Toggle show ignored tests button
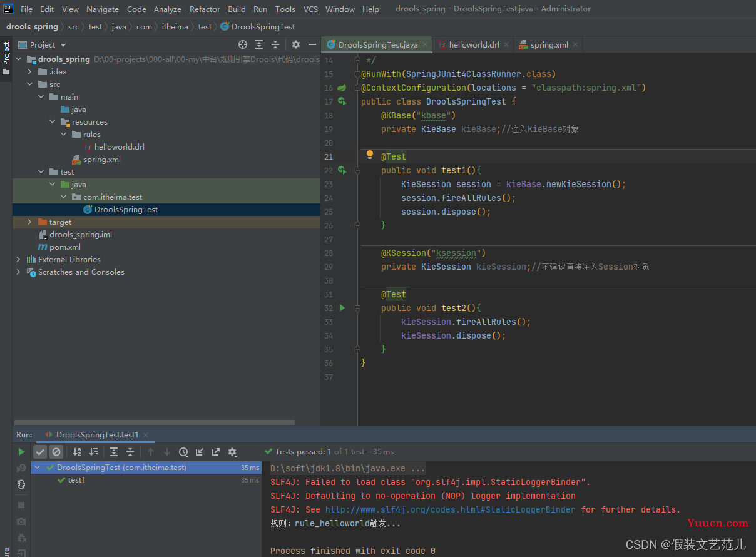This screenshot has width=756, height=557. coord(56,452)
